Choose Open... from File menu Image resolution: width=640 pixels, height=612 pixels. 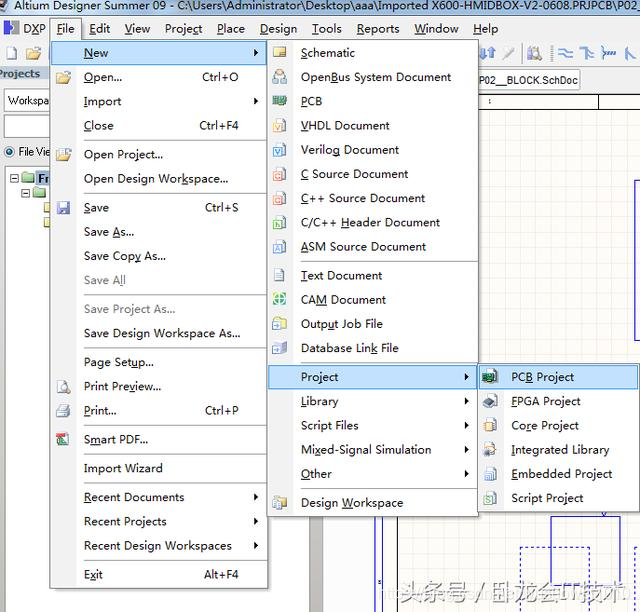[x=159, y=77]
